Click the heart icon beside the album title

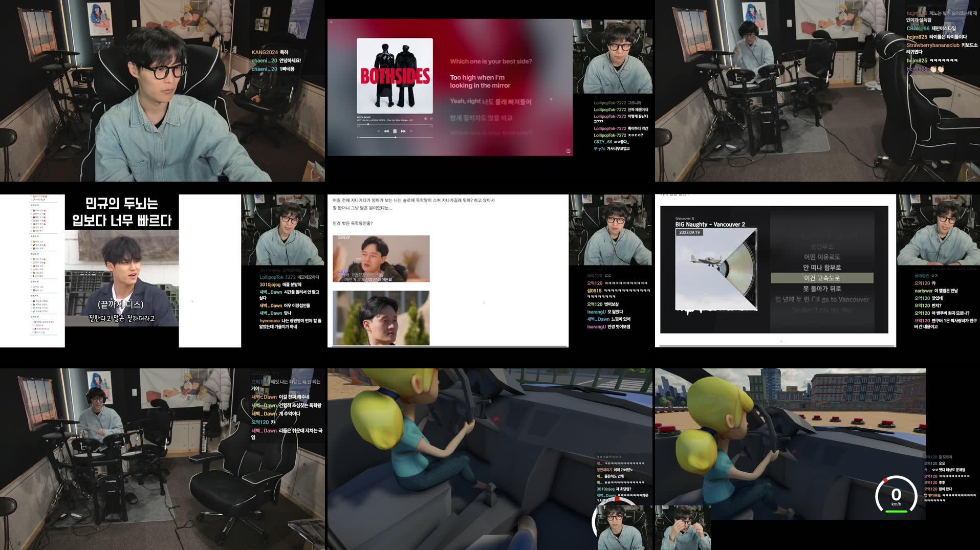[x=425, y=119]
